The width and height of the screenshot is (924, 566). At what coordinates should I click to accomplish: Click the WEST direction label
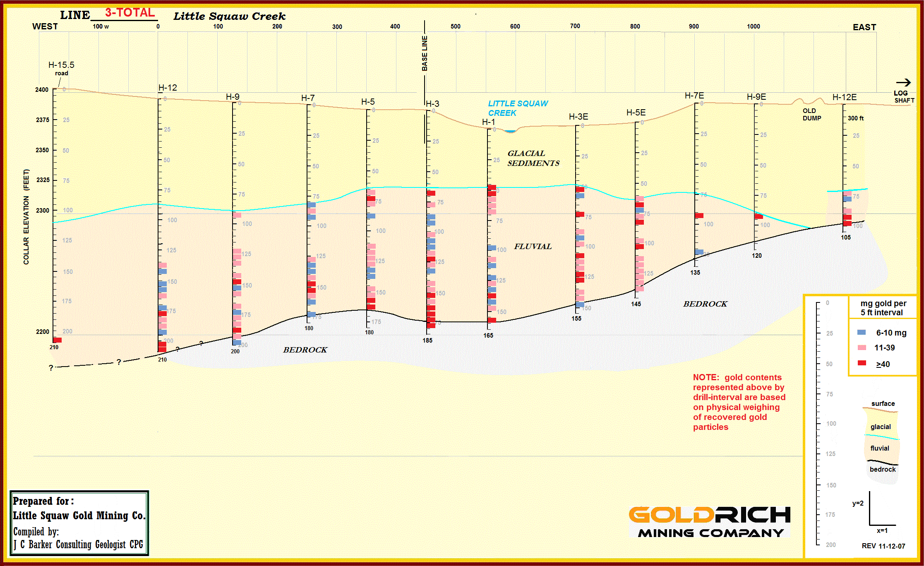[x=45, y=26]
